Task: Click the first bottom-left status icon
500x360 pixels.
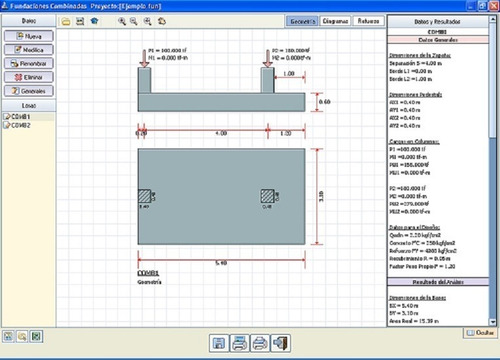Action: click(8, 337)
